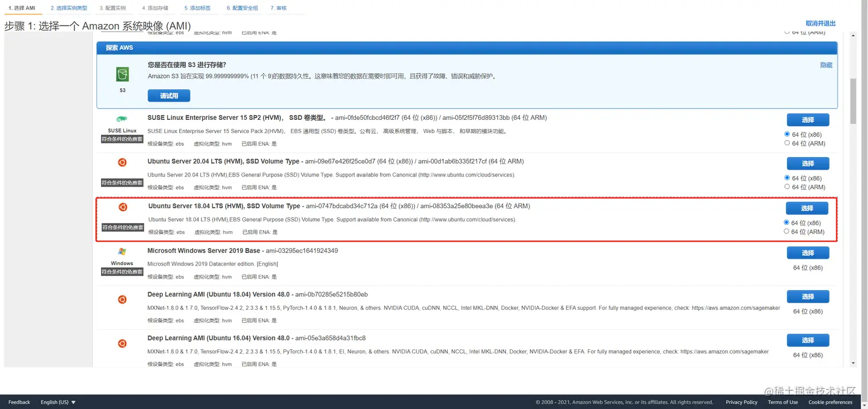
Task: Click SUSE Linux Enterprise Server 15 SP2 title
Action: pyautogui.click(x=237, y=118)
